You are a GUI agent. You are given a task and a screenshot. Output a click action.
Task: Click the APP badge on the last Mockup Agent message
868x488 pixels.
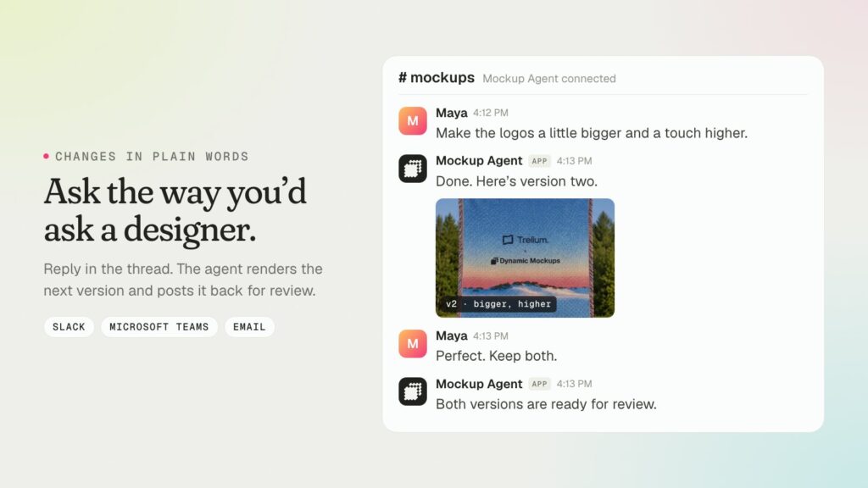(x=539, y=384)
